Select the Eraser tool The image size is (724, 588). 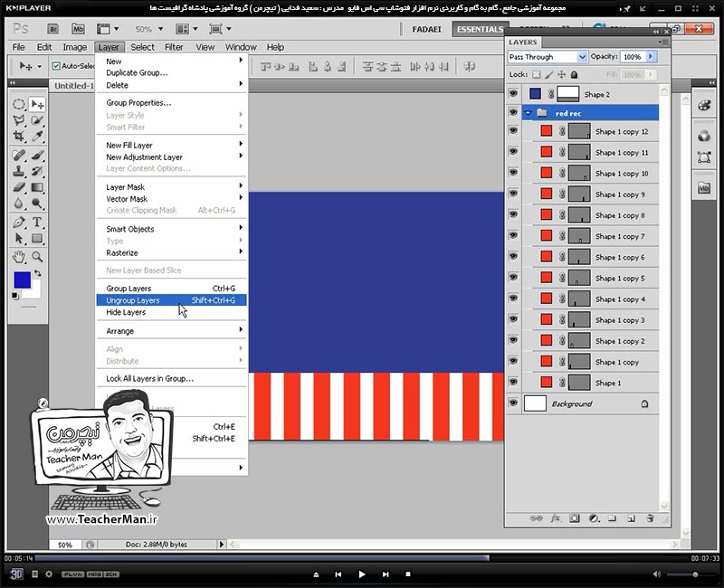coord(18,187)
